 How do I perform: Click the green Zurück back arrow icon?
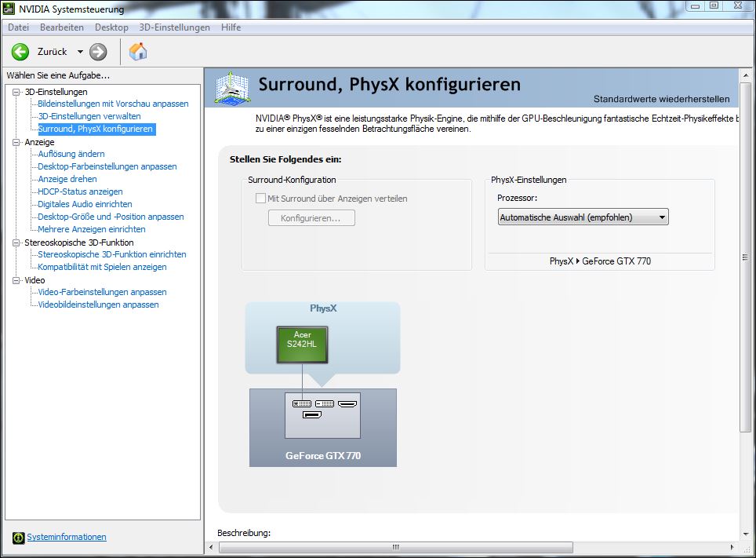[x=20, y=52]
